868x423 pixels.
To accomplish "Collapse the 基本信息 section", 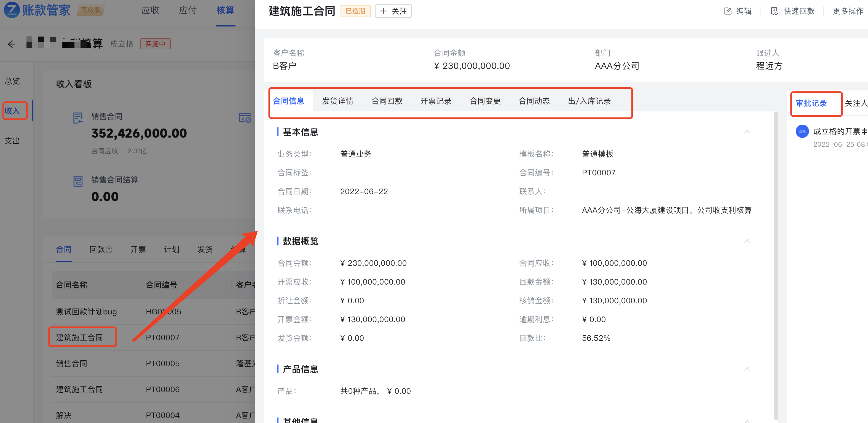I will click(747, 132).
